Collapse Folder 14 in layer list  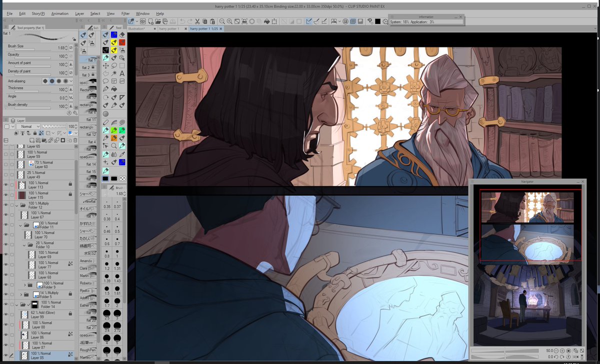click(16, 305)
